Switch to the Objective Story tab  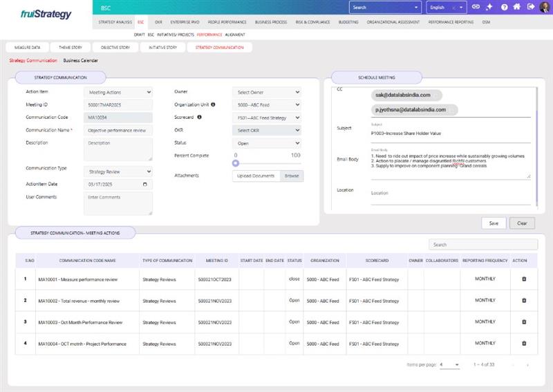pyautogui.click(x=114, y=48)
